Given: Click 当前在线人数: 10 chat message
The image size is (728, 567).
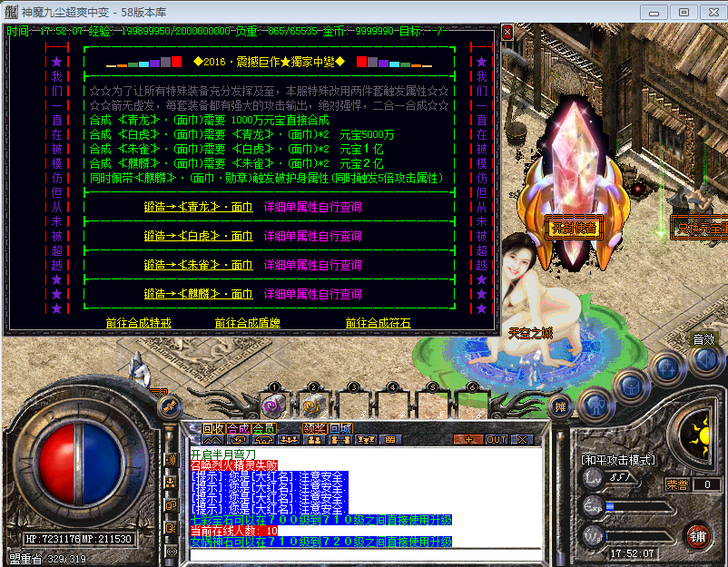Looking at the screenshot, I should click(x=234, y=531).
